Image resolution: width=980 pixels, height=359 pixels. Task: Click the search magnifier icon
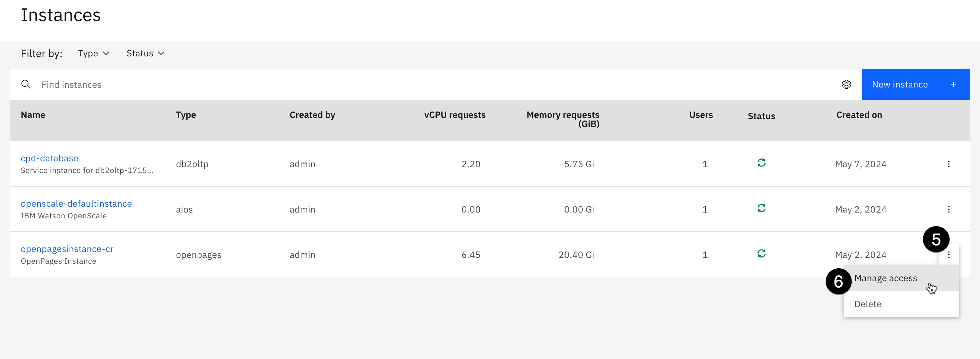(x=26, y=85)
